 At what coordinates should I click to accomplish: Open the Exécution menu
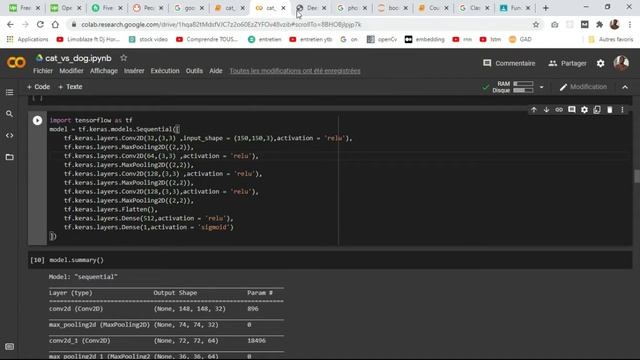(165, 71)
